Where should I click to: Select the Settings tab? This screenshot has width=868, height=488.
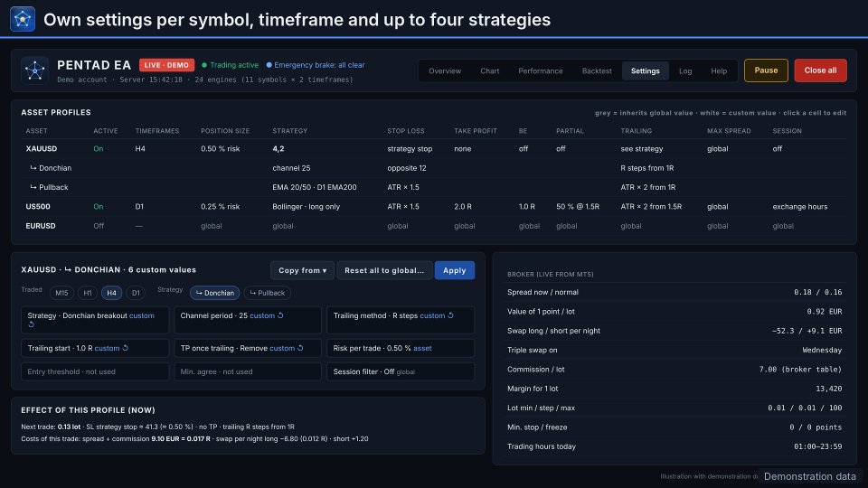coord(646,70)
